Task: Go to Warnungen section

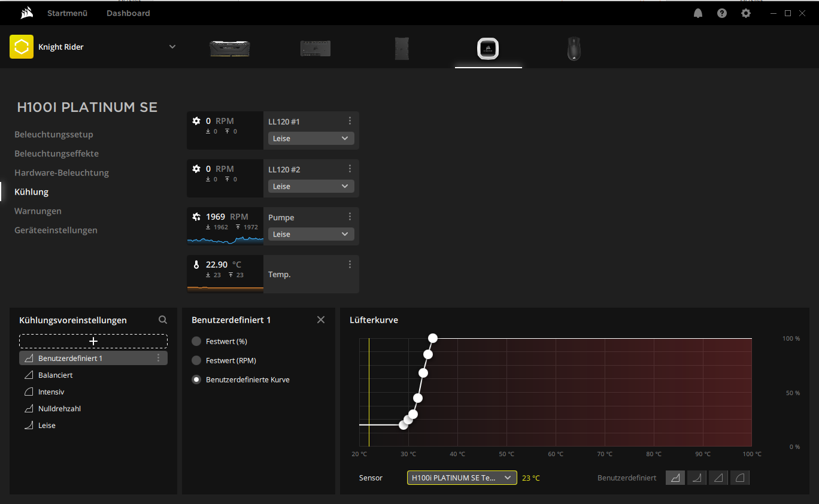Action: point(38,211)
